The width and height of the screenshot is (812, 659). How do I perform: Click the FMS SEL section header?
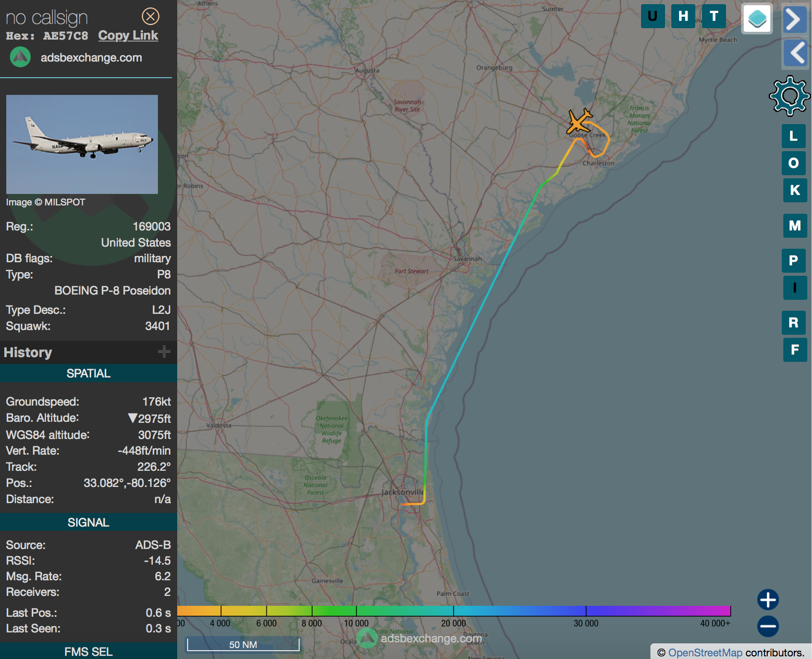coord(89,652)
